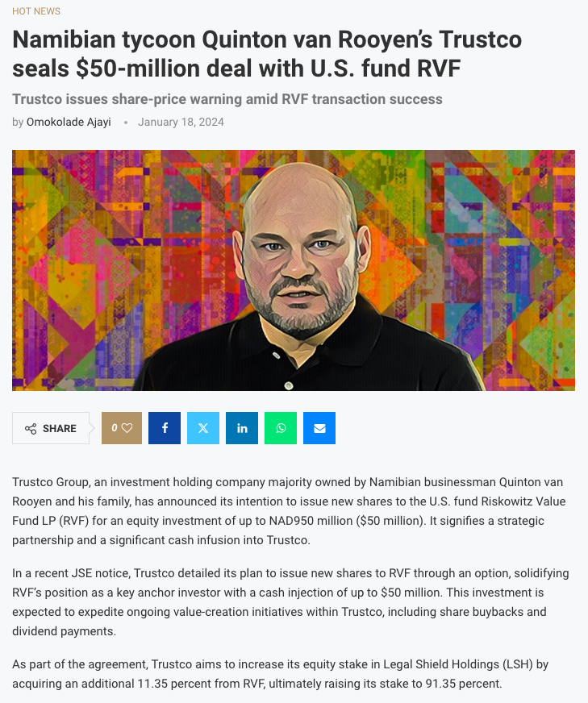Post the article to X

(203, 428)
